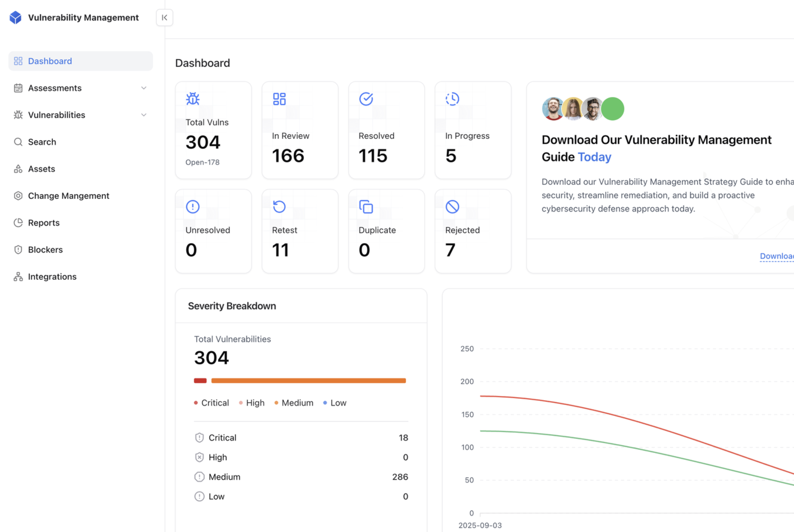
Task: Select the In Review count 166
Action: (288, 156)
